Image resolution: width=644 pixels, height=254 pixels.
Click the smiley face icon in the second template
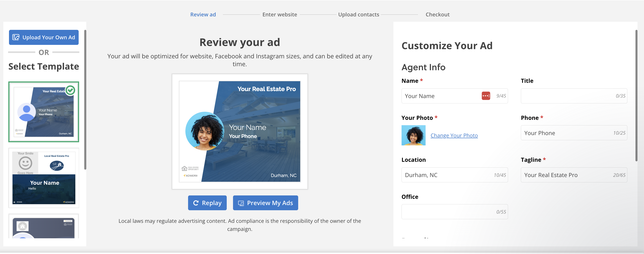pyautogui.click(x=25, y=163)
